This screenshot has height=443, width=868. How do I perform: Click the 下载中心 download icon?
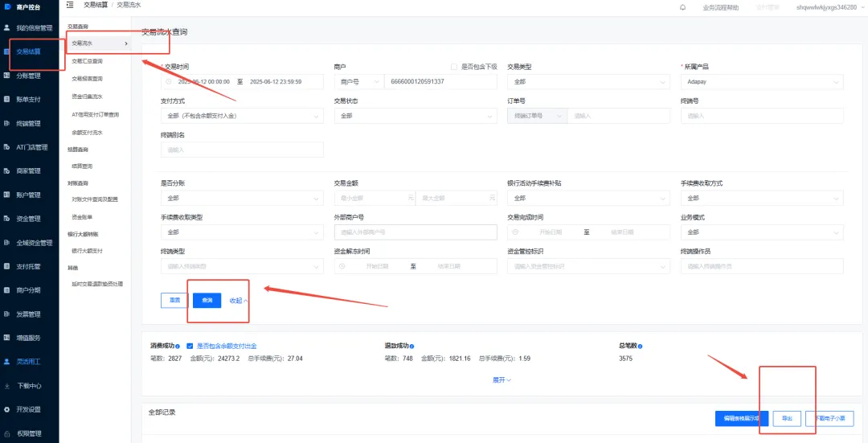[x=7, y=386]
